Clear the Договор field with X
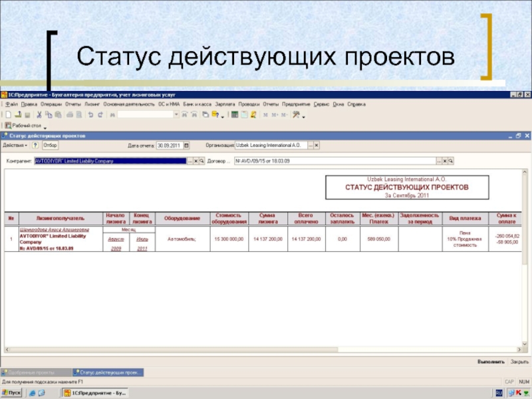 [445, 161]
